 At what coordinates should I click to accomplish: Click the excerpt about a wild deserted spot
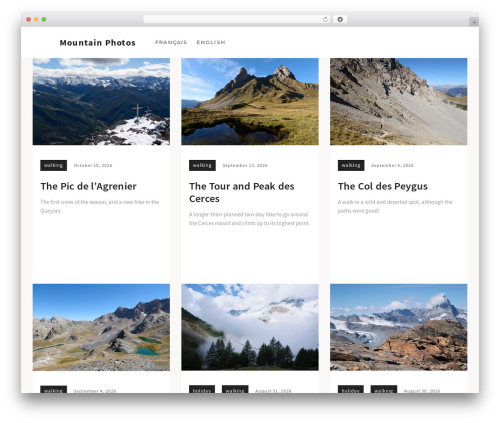(395, 206)
